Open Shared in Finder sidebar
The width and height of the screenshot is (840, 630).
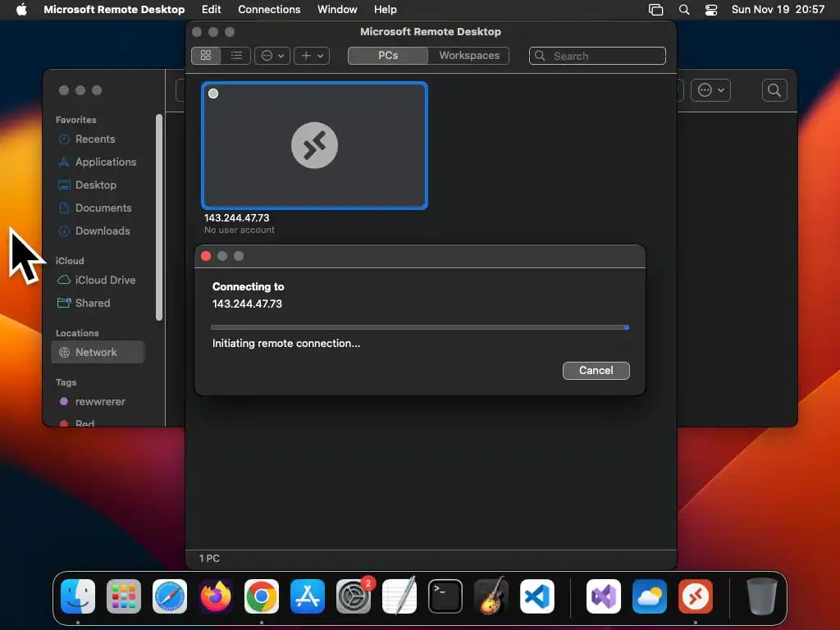point(98,304)
